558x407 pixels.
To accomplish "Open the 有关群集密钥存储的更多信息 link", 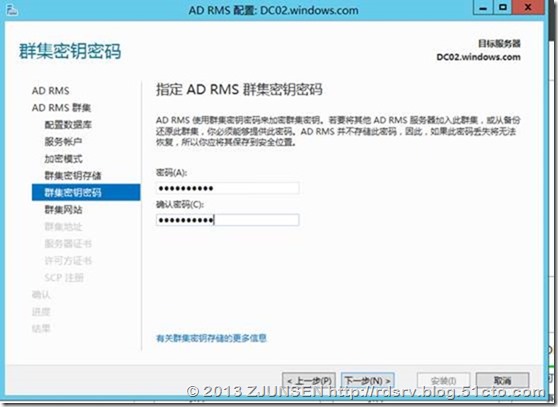I will tap(211, 338).
